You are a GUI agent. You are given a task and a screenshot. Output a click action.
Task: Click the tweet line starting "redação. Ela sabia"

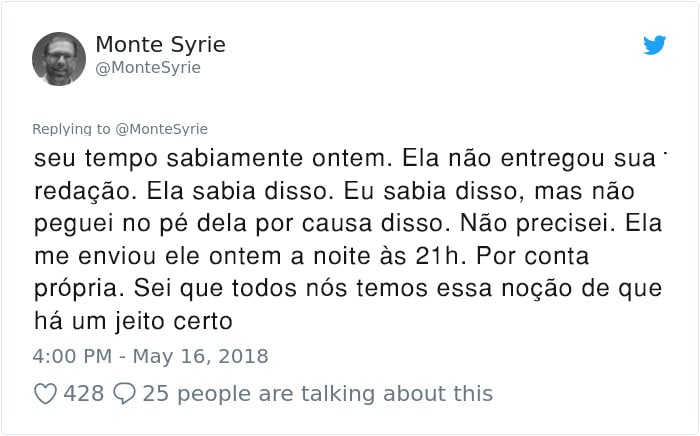click(x=334, y=192)
